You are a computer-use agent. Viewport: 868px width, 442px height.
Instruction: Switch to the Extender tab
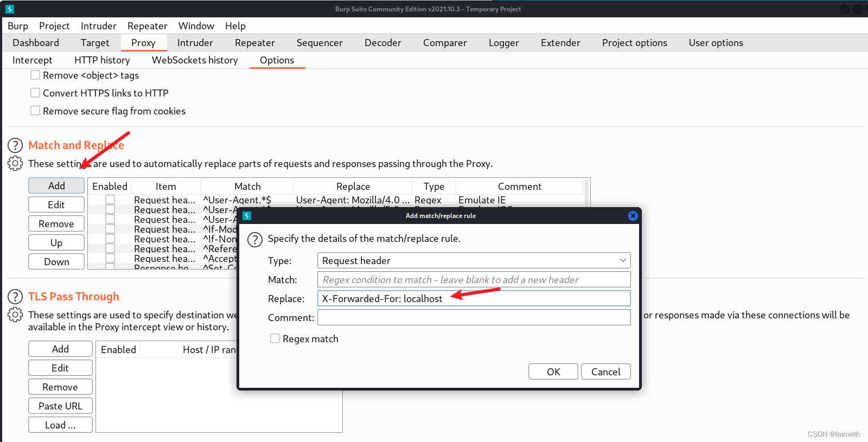pyautogui.click(x=560, y=43)
